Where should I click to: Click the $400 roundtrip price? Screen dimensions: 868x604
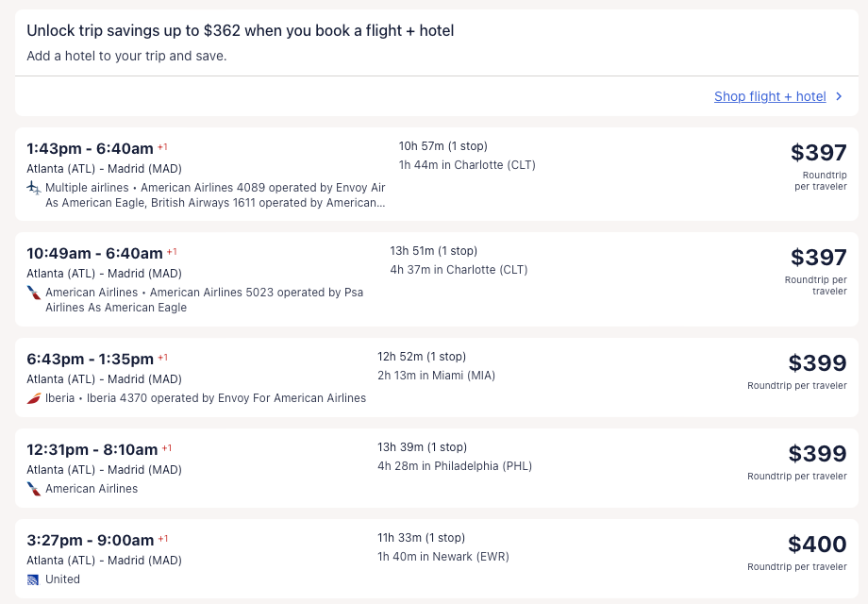coord(817,544)
